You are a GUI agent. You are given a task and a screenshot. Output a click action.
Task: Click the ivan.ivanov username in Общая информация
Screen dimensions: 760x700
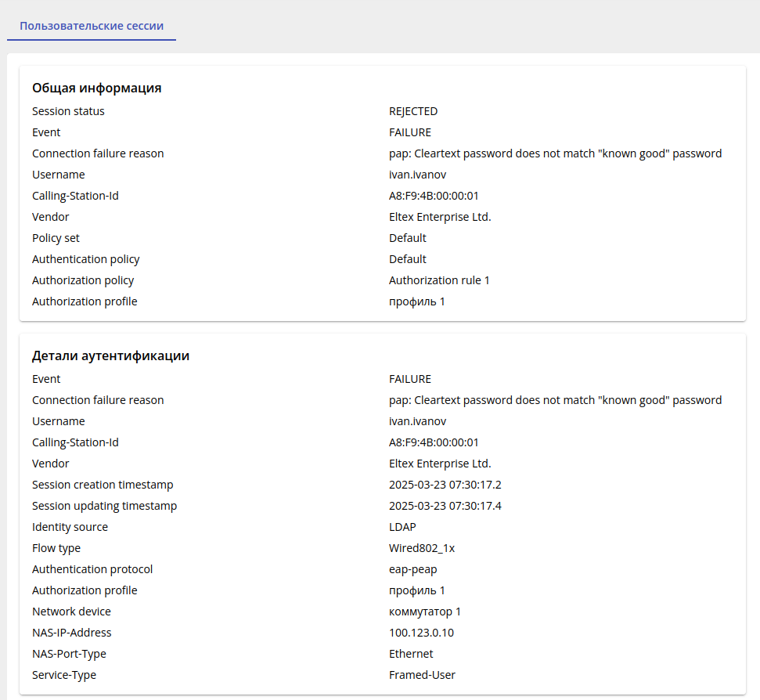pyautogui.click(x=417, y=175)
